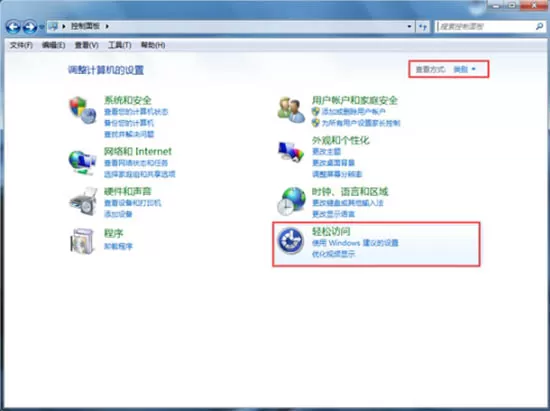
Task: Open 轻松访问 category heading
Action: pyautogui.click(x=331, y=231)
